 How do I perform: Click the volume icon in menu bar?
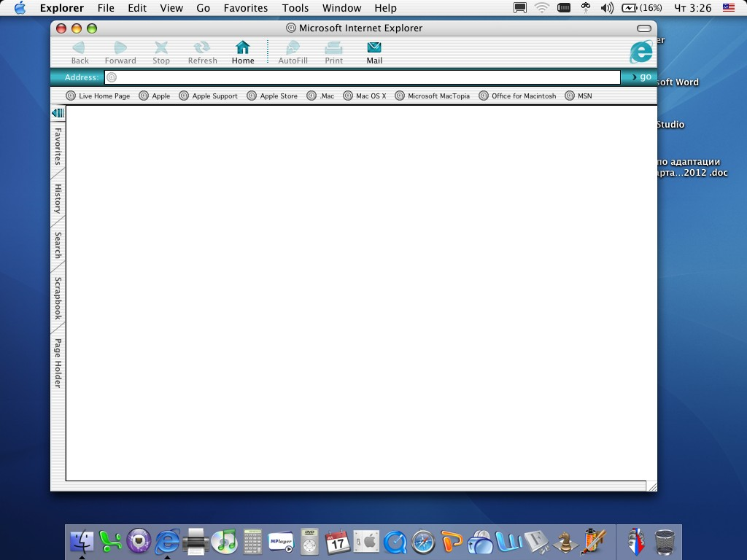606,8
